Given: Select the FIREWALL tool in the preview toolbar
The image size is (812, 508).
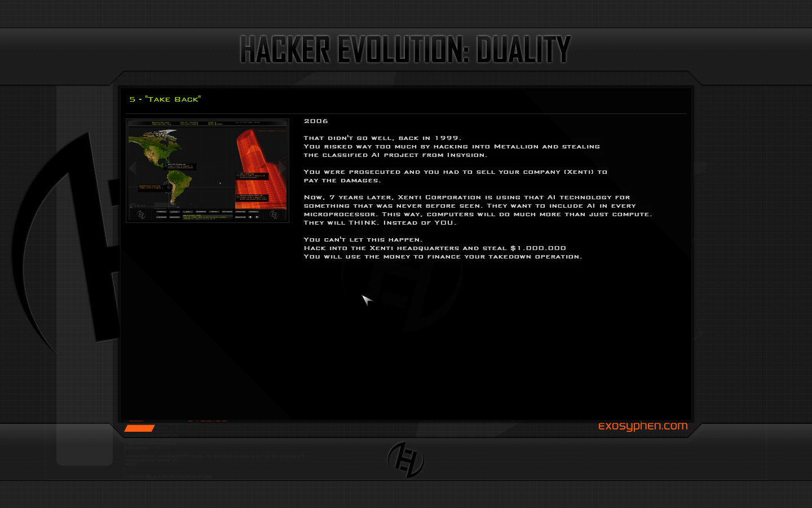Looking at the screenshot, I should click(161, 211).
